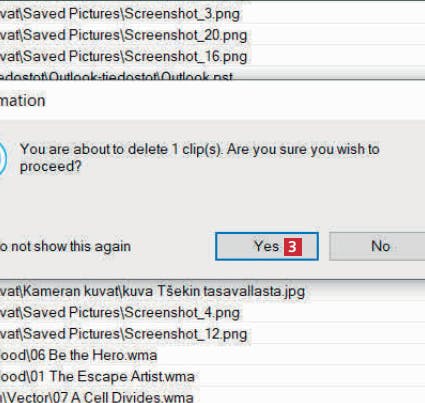
Task: Select the Screenshot_12.png row
Action: point(212,334)
